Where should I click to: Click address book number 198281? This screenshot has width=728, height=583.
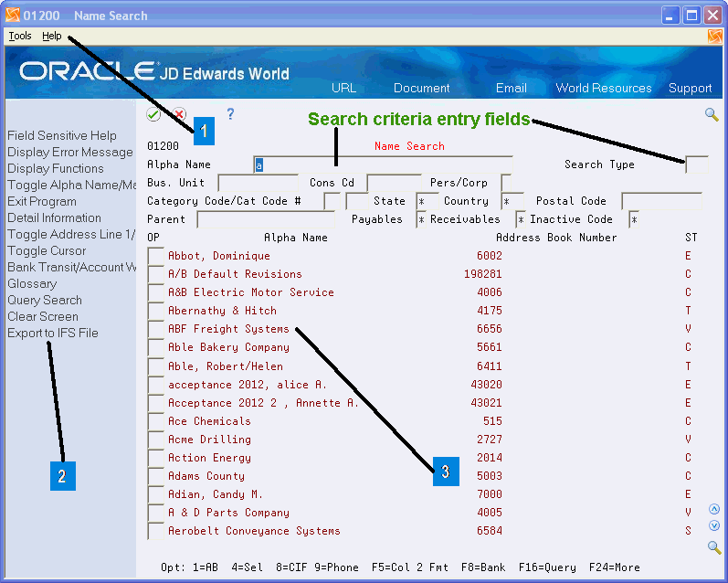click(x=483, y=274)
